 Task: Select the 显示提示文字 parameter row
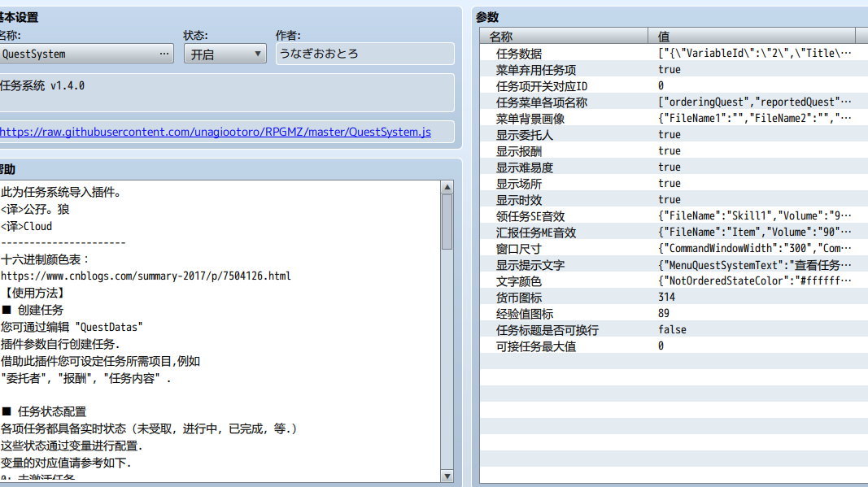[x=674, y=264]
